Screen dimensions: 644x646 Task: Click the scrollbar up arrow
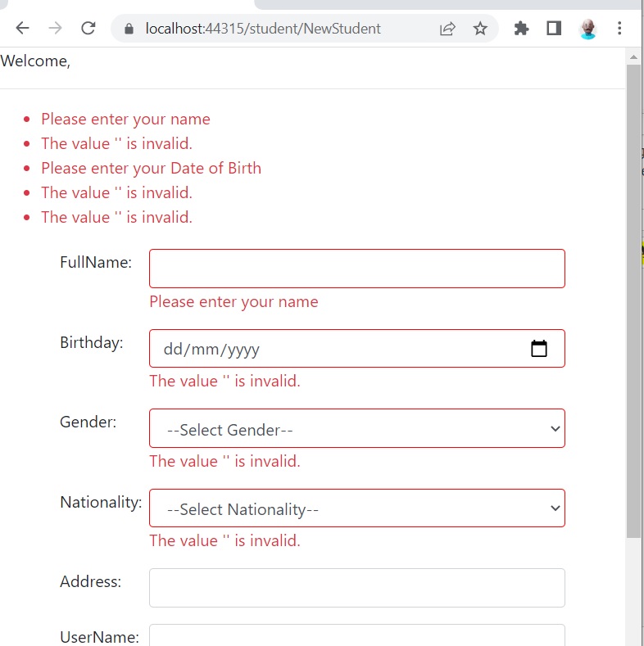pos(633,57)
